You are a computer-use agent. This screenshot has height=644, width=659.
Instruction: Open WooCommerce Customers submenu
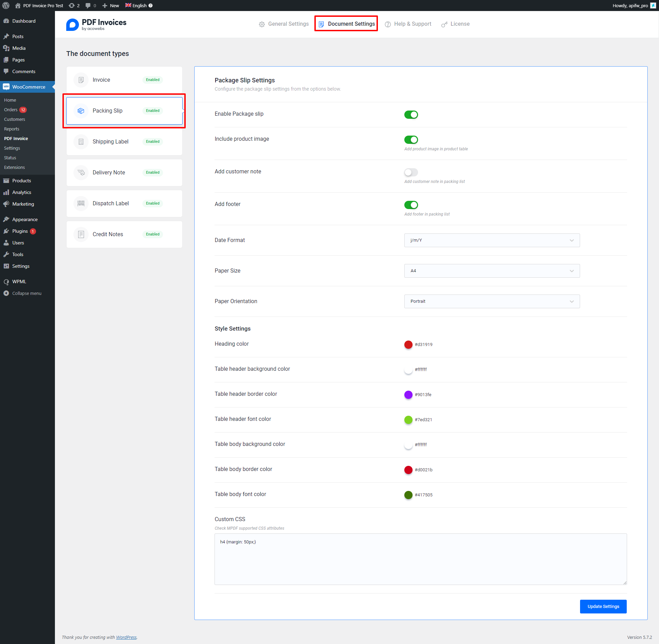[x=14, y=119]
